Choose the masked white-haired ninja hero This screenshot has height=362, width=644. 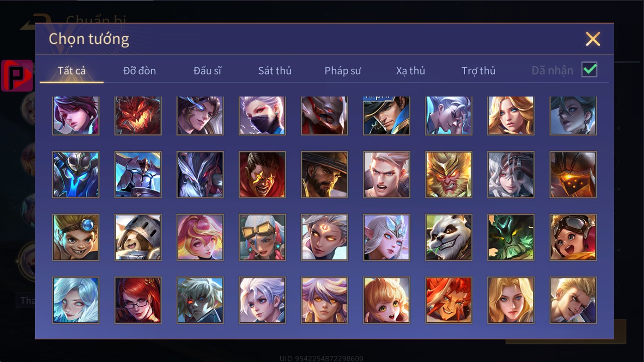click(262, 116)
